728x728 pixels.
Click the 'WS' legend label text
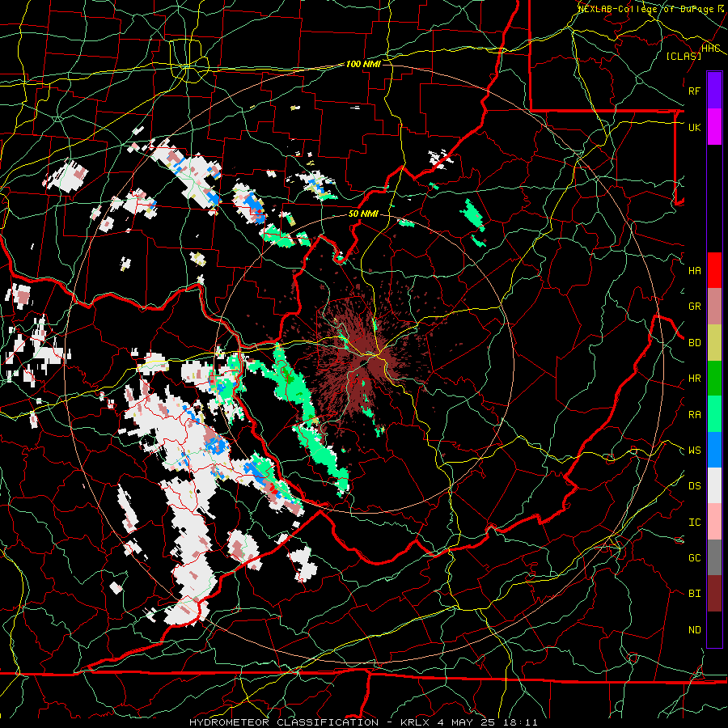pyautogui.click(x=694, y=450)
